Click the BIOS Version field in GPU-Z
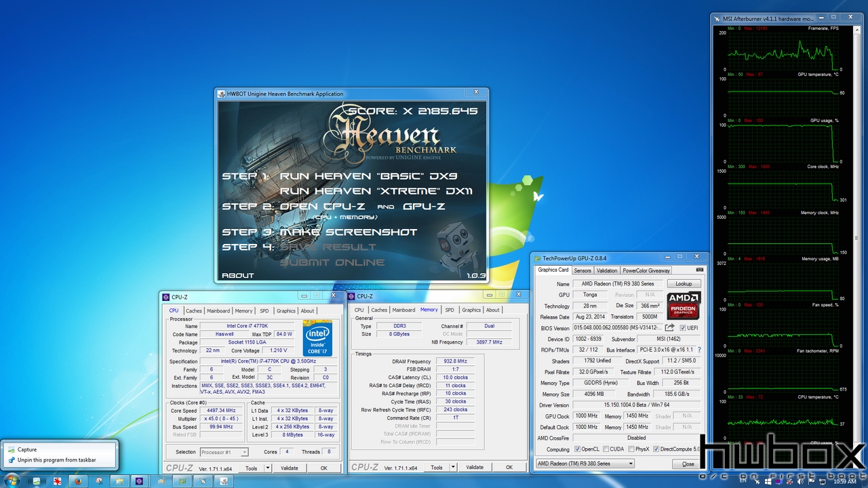Viewport: 868px width, 488px height. pyautogui.click(x=618, y=328)
